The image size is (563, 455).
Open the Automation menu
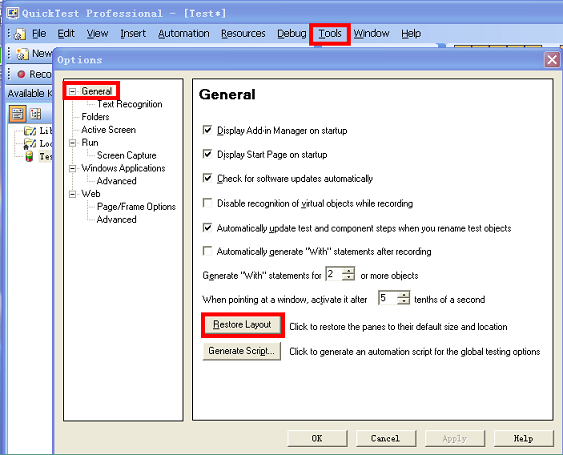pyautogui.click(x=184, y=34)
